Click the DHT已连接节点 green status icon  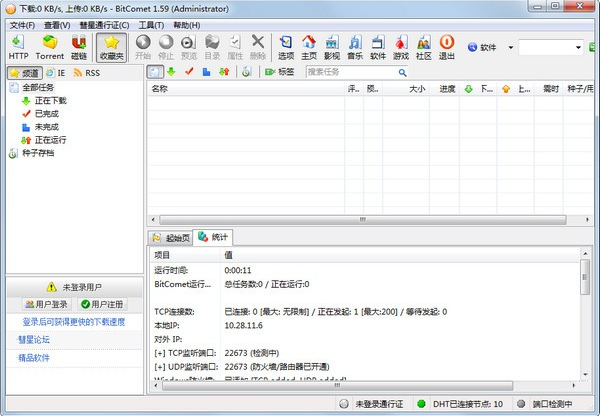click(421, 404)
